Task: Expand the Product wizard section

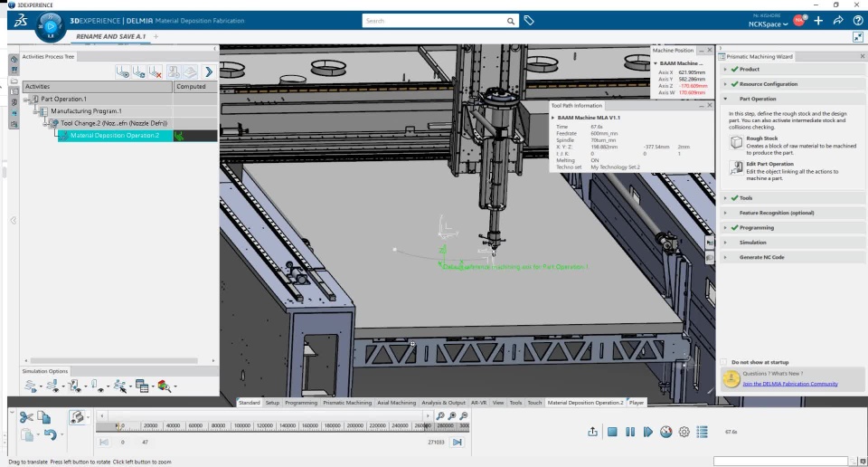Action: click(x=725, y=70)
